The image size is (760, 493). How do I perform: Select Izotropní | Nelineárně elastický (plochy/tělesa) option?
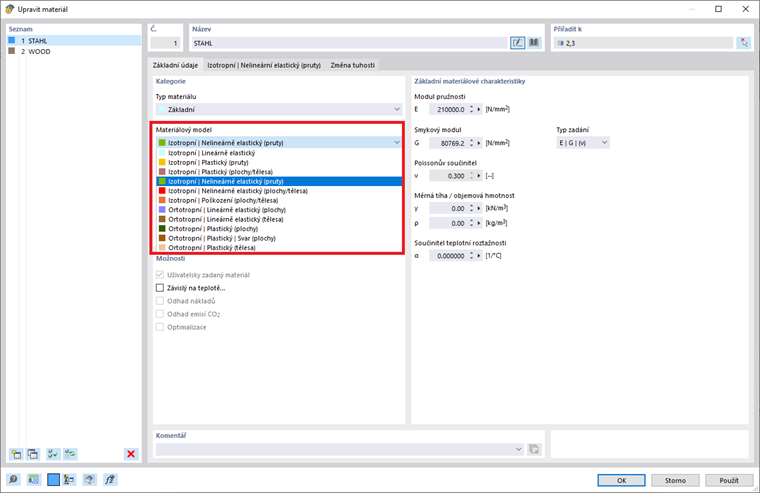click(279, 191)
